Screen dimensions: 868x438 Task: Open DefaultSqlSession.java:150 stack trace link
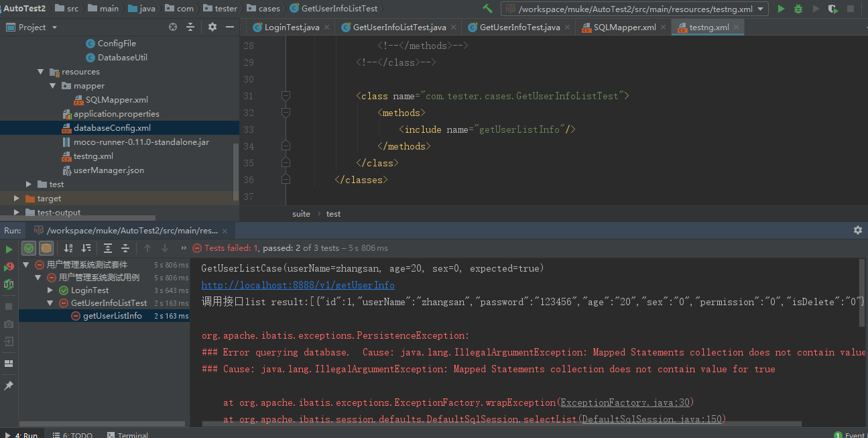(652, 419)
